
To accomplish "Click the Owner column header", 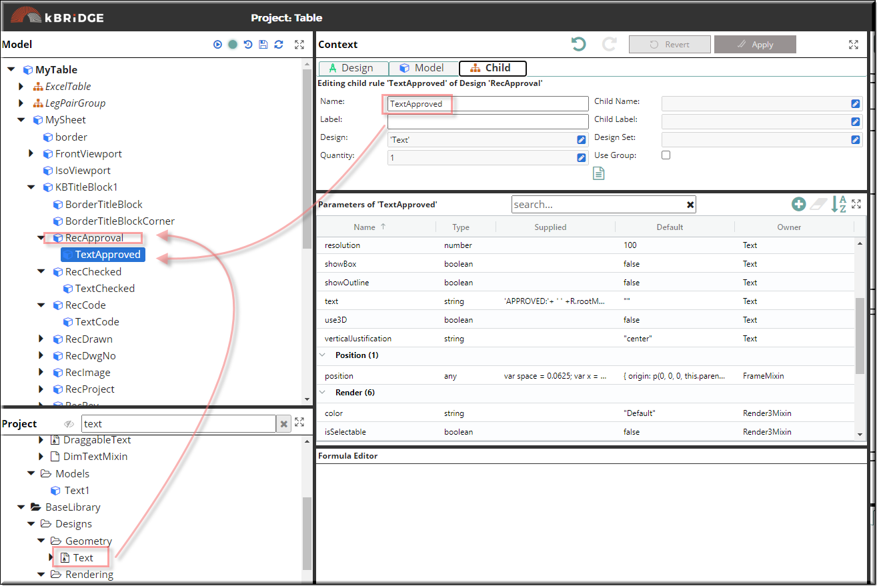I will [789, 227].
